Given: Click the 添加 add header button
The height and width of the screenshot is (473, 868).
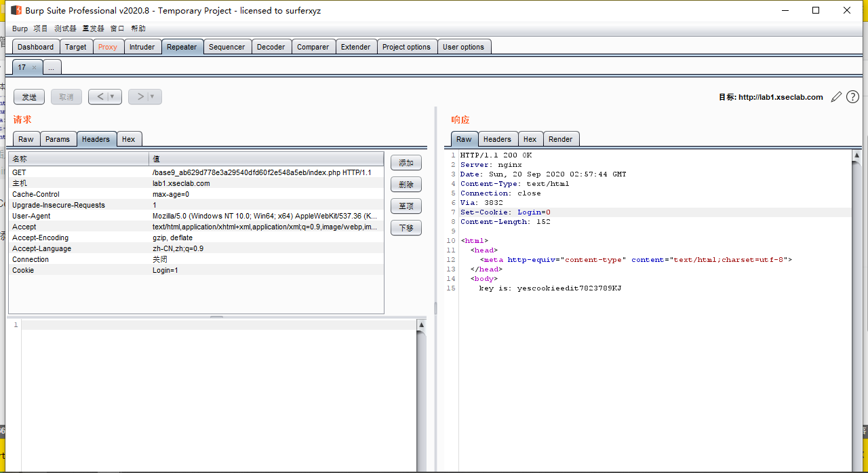Looking at the screenshot, I should click(x=406, y=163).
